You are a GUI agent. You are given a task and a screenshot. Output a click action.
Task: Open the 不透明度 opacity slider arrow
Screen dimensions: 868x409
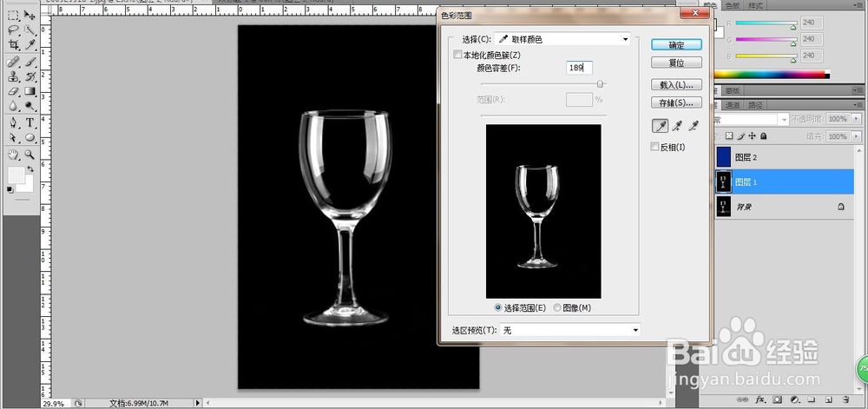coord(857,118)
